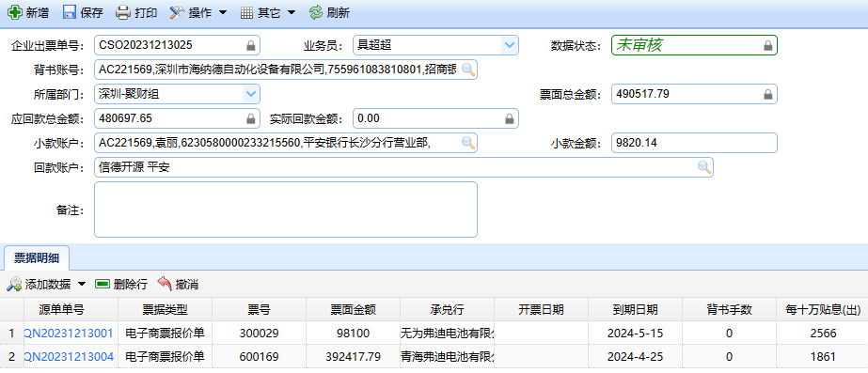Click the 添加数据 search icon
This screenshot has width=868, height=373.
click(x=14, y=285)
